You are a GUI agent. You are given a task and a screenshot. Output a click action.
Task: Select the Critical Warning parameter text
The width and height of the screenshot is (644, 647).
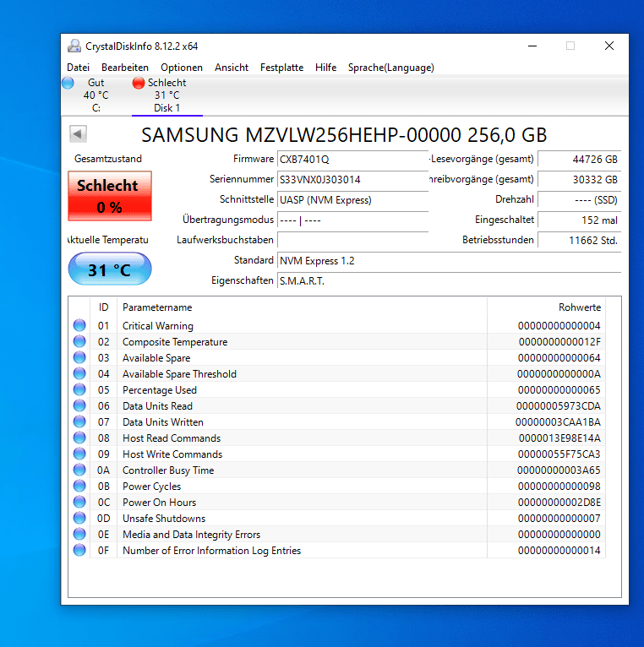tap(158, 326)
